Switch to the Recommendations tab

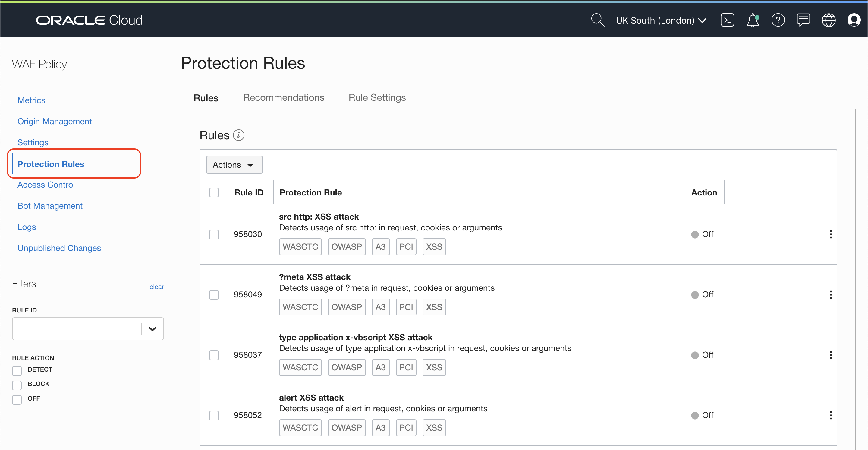(283, 97)
